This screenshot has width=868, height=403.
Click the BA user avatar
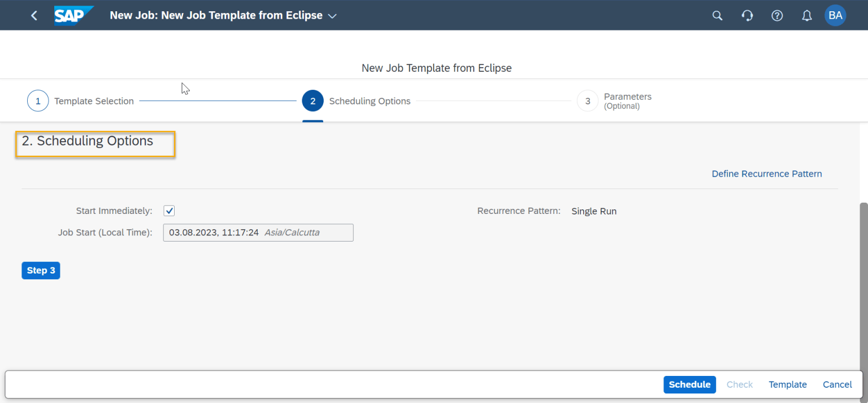(x=836, y=15)
